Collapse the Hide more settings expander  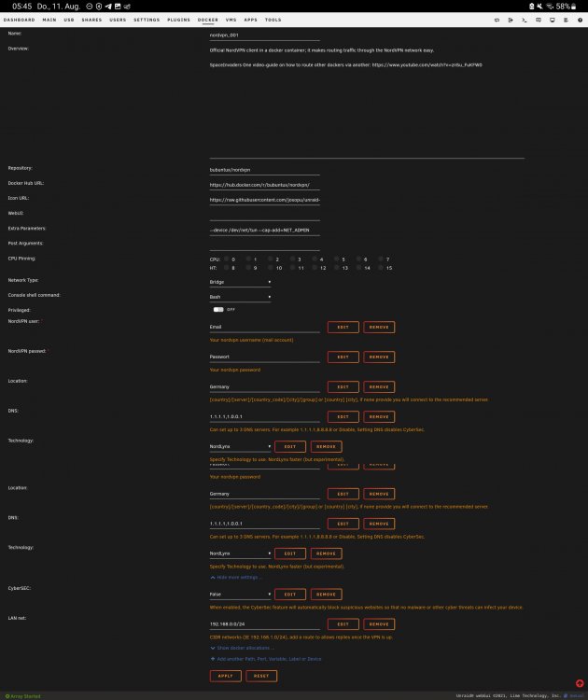pos(235,577)
